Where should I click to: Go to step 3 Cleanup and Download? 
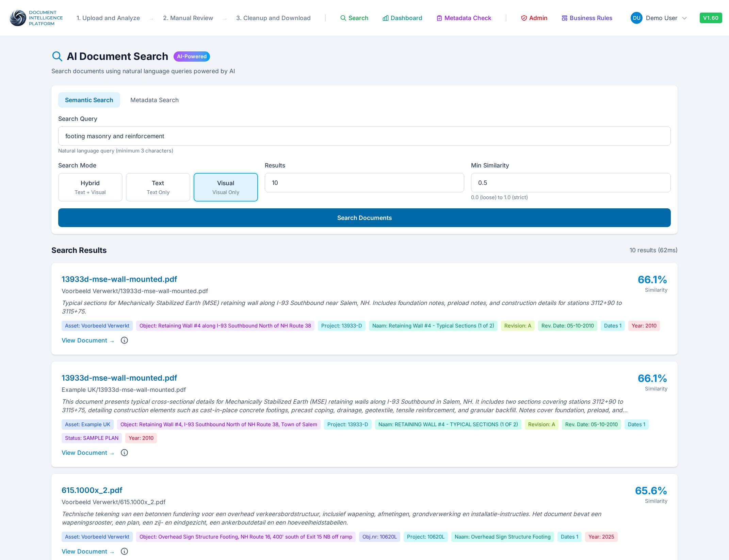pyautogui.click(x=273, y=18)
